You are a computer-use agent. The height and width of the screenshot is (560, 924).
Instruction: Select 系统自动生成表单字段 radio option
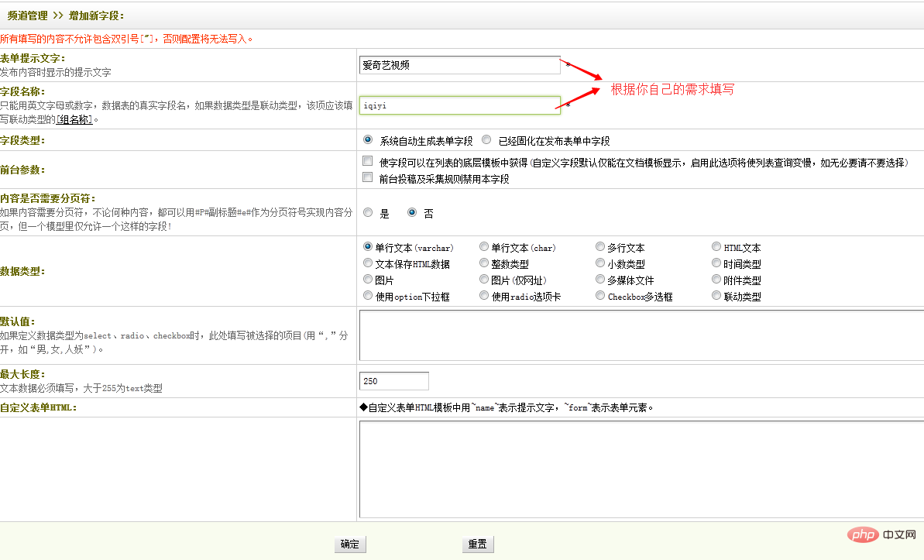tap(368, 139)
